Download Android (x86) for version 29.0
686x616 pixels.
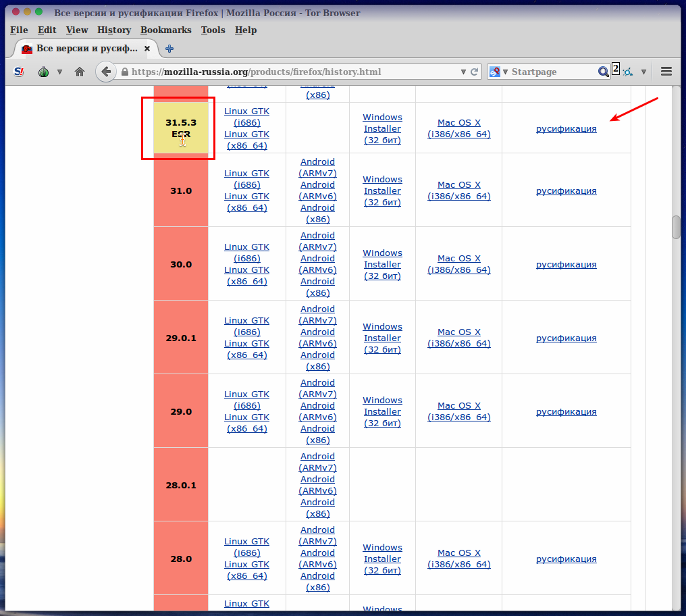[x=317, y=434]
